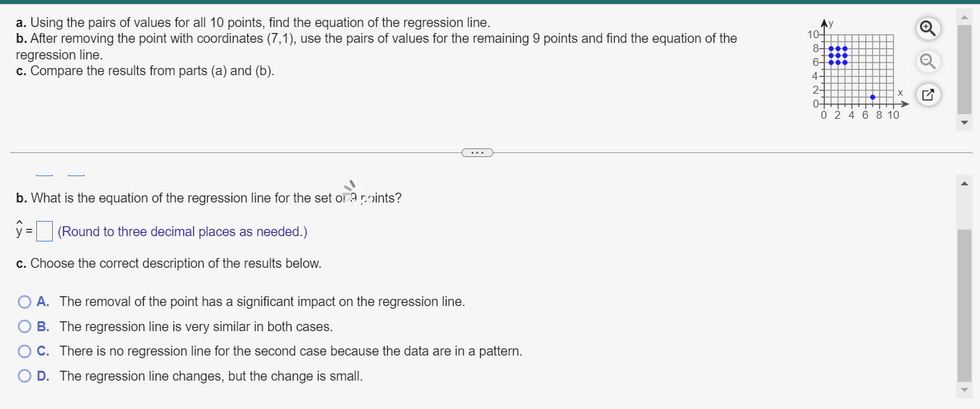Select answer choice B radio button
Screen dimensions: 980x409
point(24,326)
